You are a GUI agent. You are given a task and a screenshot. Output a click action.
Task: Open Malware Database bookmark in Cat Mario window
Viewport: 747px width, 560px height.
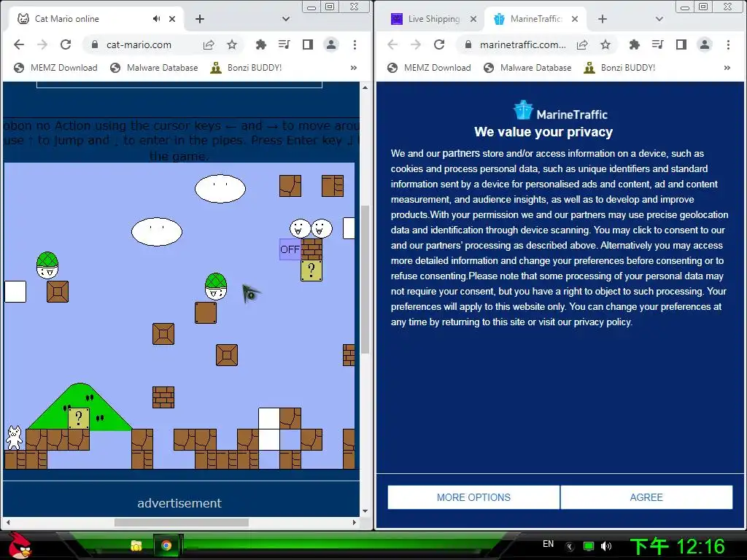(154, 68)
